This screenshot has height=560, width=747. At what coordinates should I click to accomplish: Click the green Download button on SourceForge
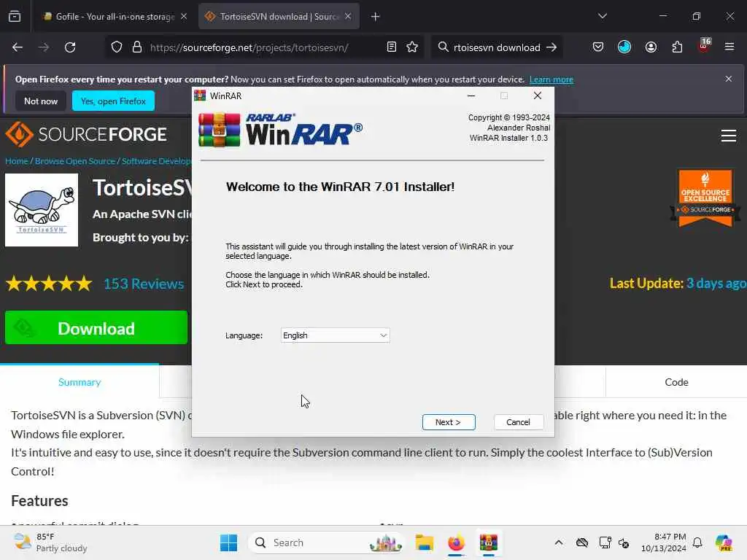pyautogui.click(x=96, y=327)
